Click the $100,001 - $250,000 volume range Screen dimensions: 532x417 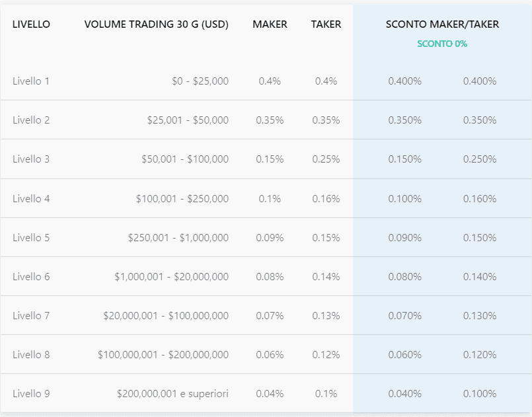(182, 198)
